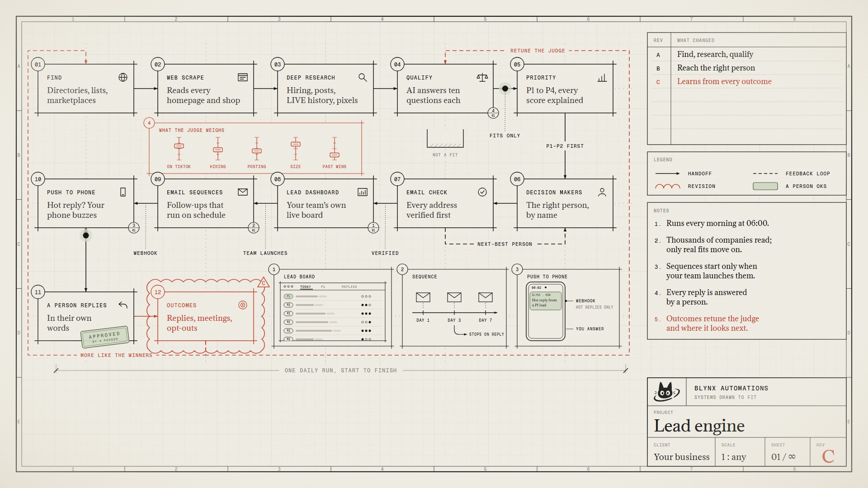Screen dimensions: 868x488
Task: Click the target icon in OUTCOMES
Action: (243, 305)
